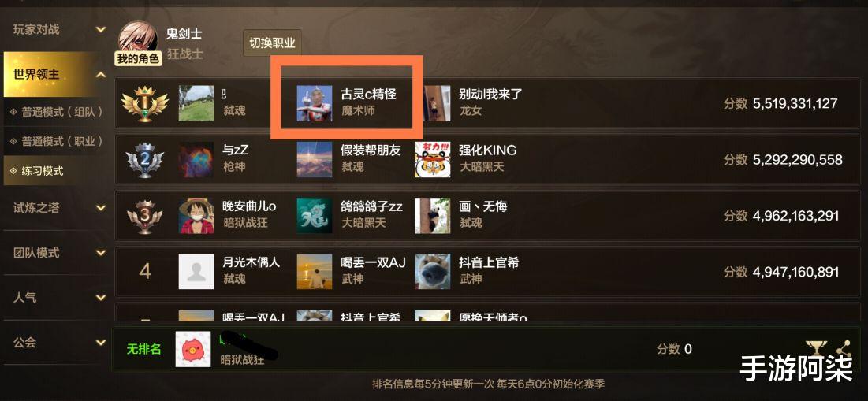Click the 鬼剑士 character portrait
The width and height of the screenshot is (868, 401).
pyautogui.click(x=138, y=39)
